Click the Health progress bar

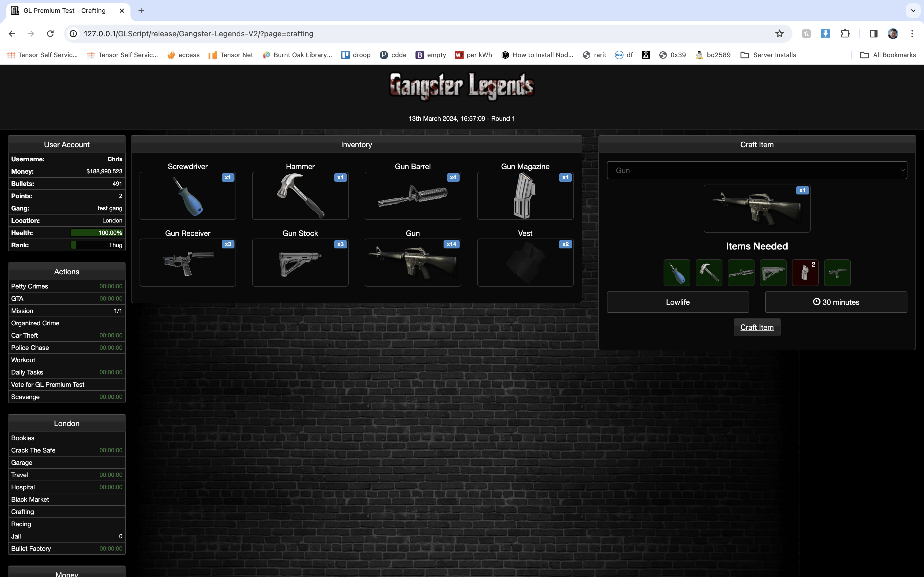[x=97, y=233]
